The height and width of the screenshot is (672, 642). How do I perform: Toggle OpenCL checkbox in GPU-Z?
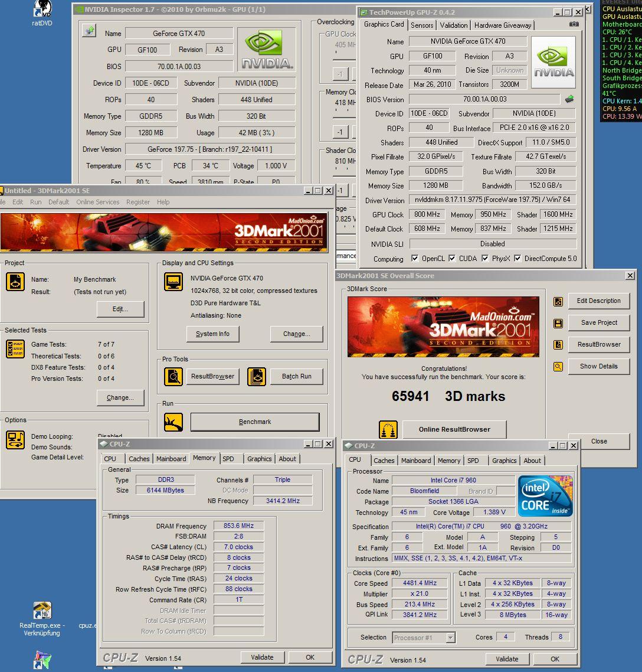point(415,259)
